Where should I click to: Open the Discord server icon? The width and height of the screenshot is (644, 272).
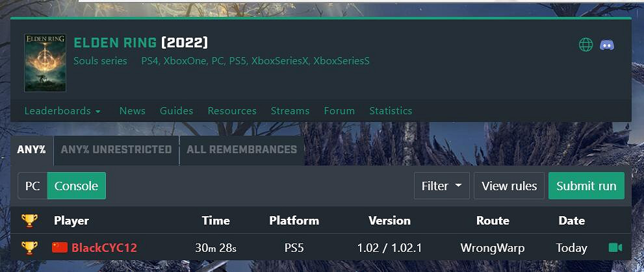[x=607, y=45]
